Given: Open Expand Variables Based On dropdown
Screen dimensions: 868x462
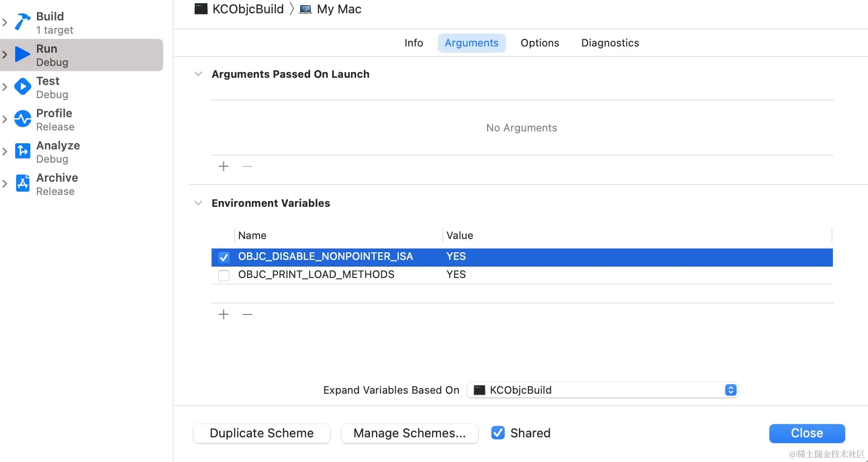Looking at the screenshot, I should click(x=602, y=390).
